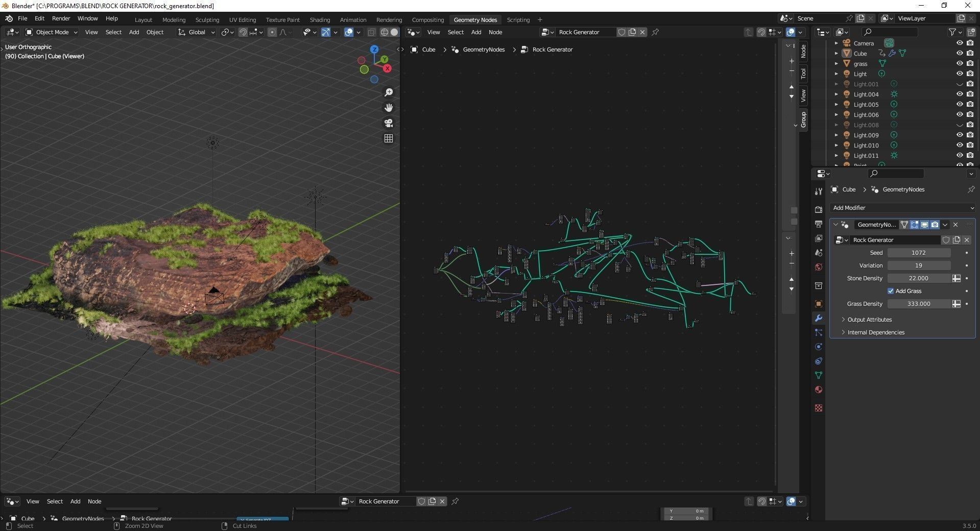Open Object Constraints properties tab

[x=819, y=361]
